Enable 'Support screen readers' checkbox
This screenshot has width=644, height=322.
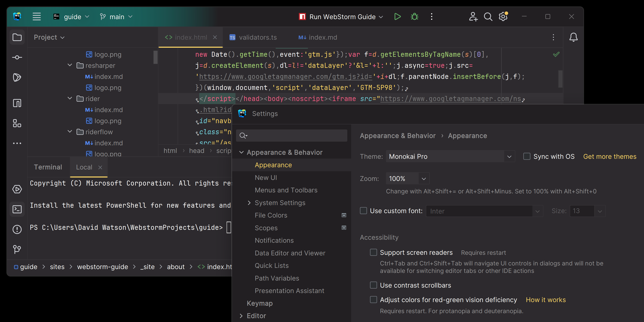coord(373,252)
